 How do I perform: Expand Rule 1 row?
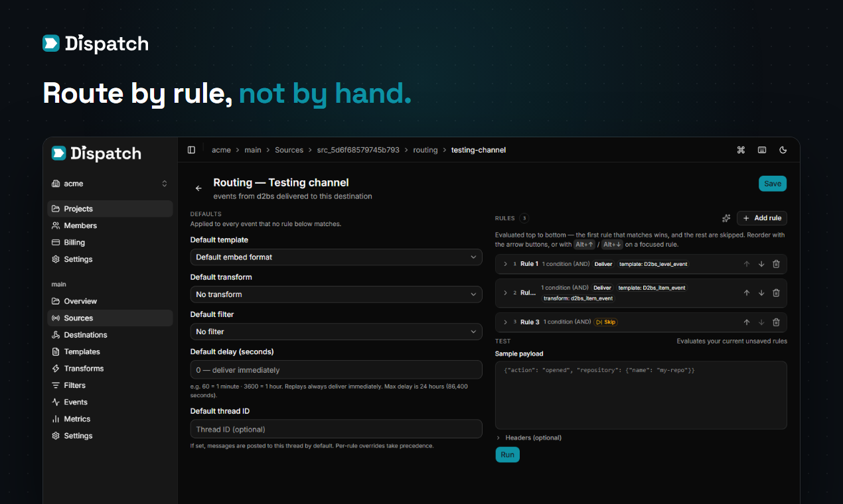tap(505, 264)
